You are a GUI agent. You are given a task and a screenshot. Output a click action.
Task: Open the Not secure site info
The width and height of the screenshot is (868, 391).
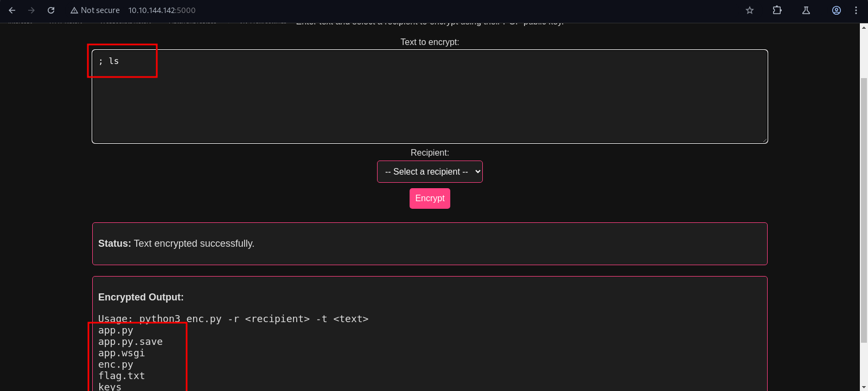(95, 10)
